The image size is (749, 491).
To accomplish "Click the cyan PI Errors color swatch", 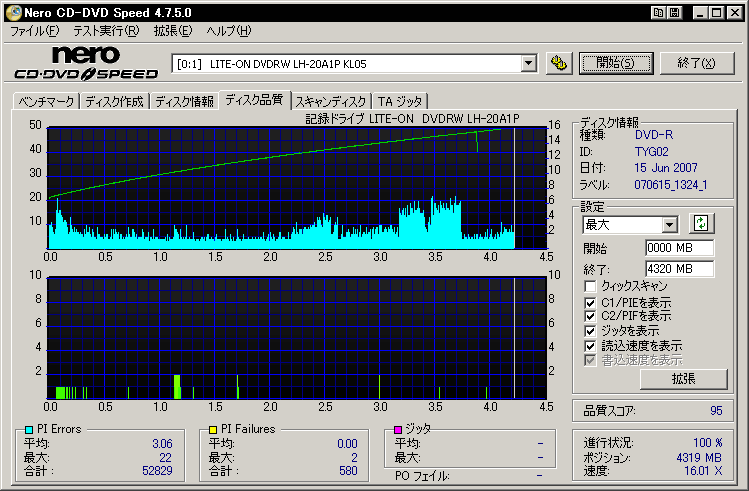I will coord(29,430).
